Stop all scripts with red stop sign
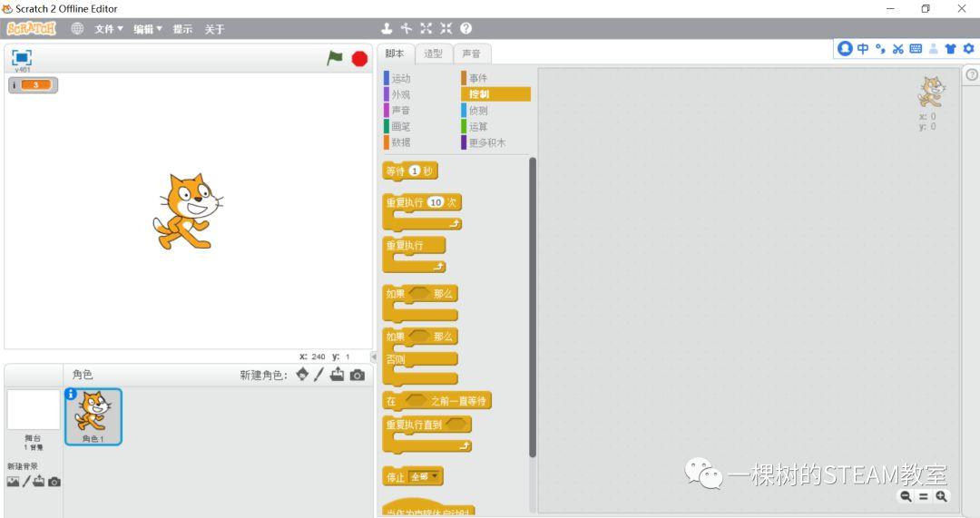 359,59
